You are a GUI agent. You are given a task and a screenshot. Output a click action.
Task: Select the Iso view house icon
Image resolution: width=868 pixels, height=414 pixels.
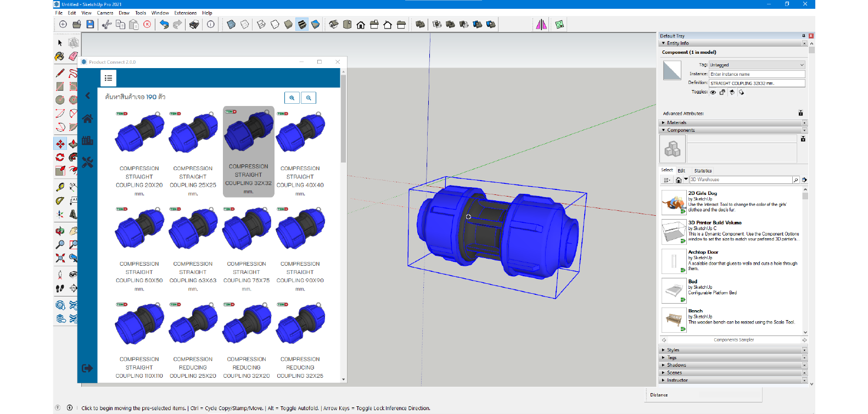coord(334,24)
